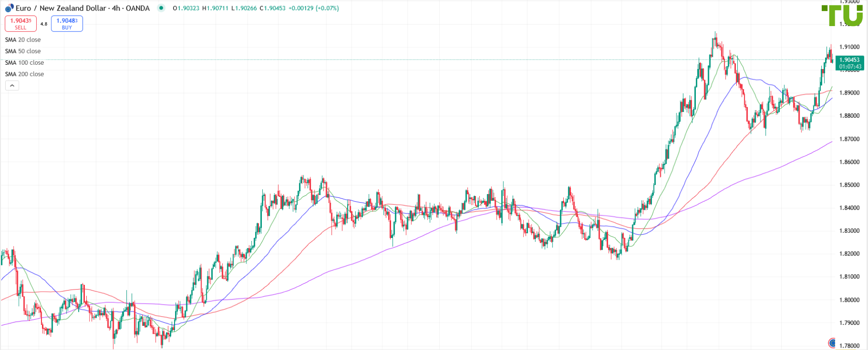This screenshot has width=868, height=350.
Task: Click the 1.80000 price scale label
Action: tap(850, 300)
